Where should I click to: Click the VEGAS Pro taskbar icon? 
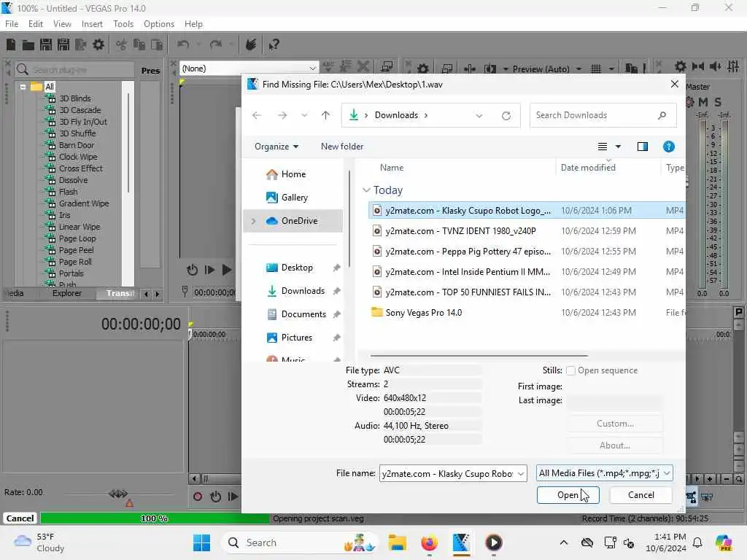click(461, 542)
